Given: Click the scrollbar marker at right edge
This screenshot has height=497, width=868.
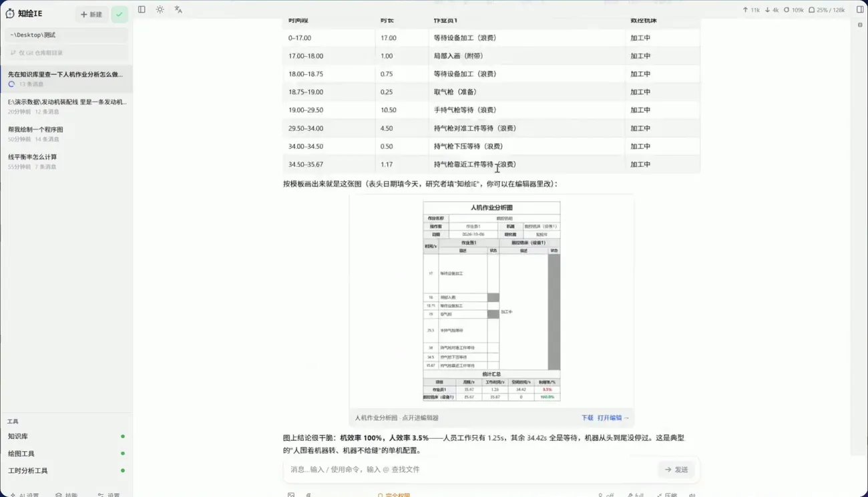Looking at the screenshot, I should coord(860,25).
